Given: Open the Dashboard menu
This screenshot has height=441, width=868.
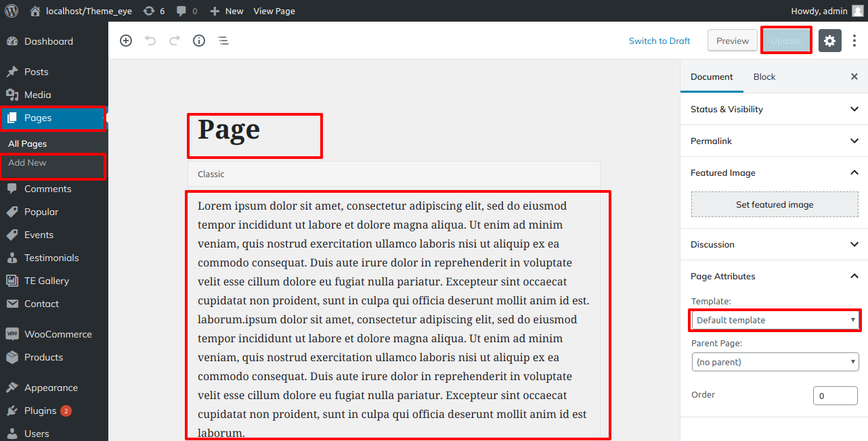Looking at the screenshot, I should click(x=54, y=41).
